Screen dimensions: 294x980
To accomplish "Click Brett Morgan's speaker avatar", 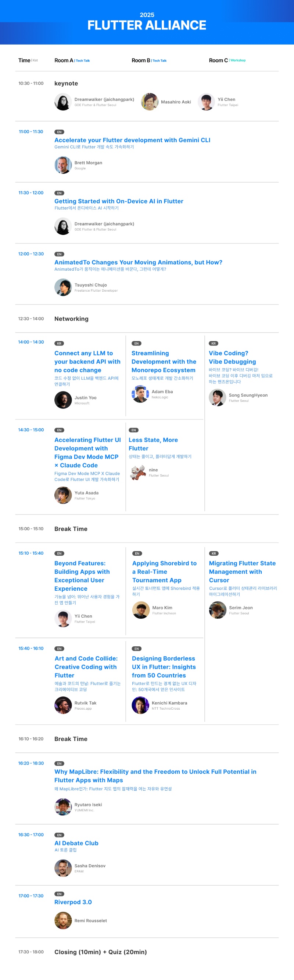I will (63, 165).
